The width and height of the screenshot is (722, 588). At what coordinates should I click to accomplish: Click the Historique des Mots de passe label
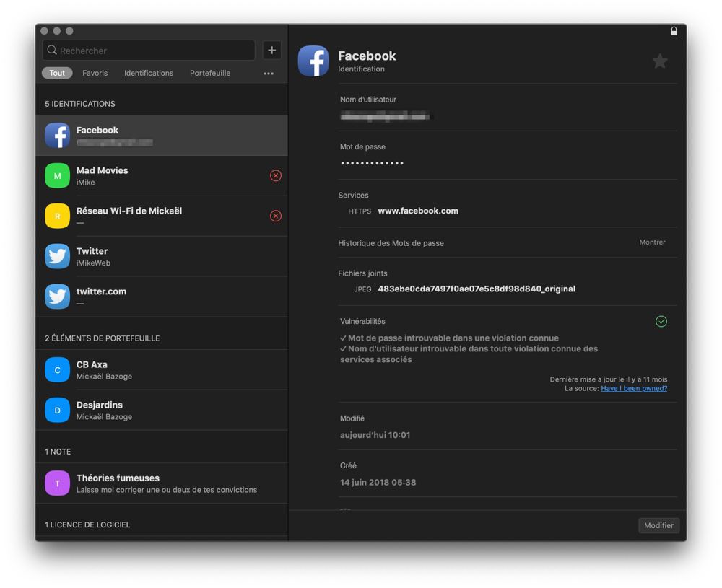pos(391,243)
